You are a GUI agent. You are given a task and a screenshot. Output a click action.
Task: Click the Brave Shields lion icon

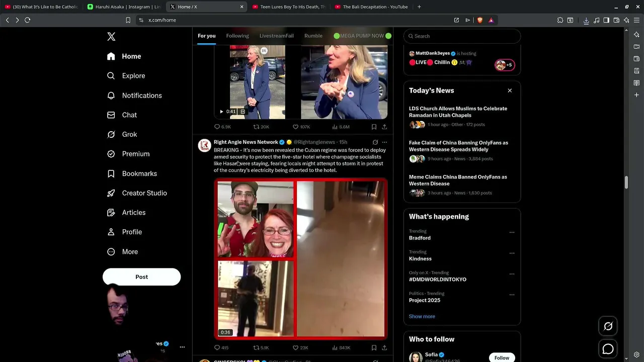[x=479, y=20]
